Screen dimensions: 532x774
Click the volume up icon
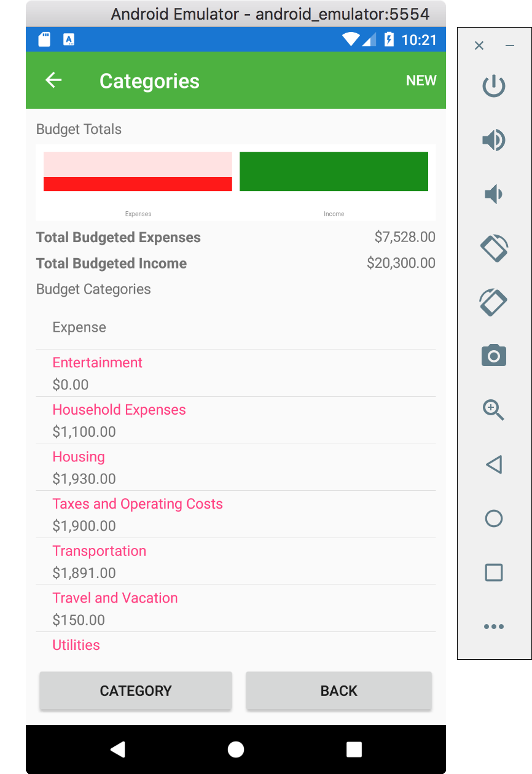[x=494, y=140]
